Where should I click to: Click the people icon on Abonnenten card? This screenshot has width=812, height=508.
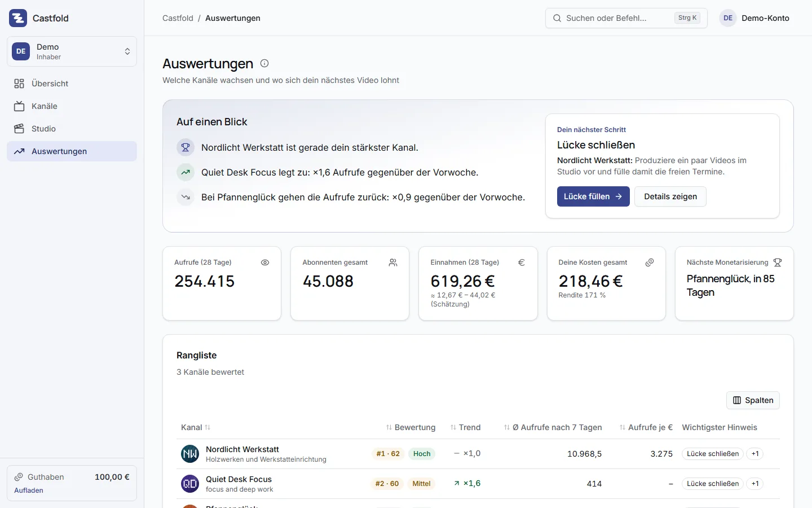pos(393,262)
